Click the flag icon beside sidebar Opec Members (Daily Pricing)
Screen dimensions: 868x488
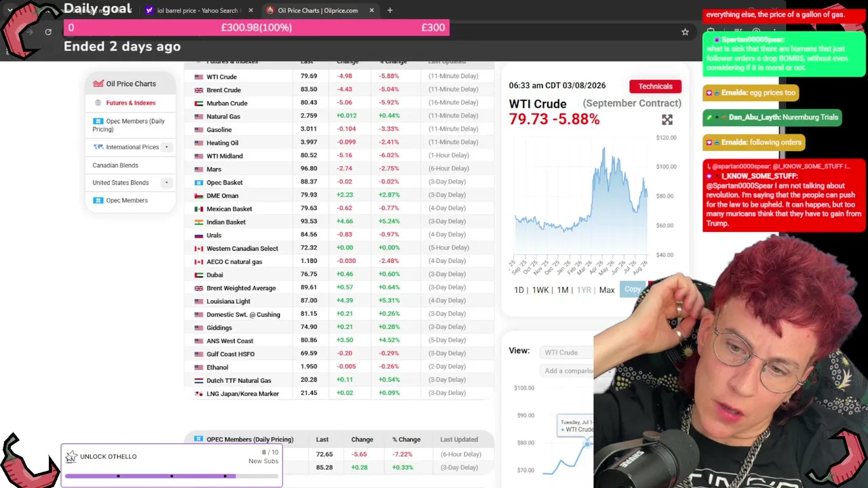tap(98, 121)
